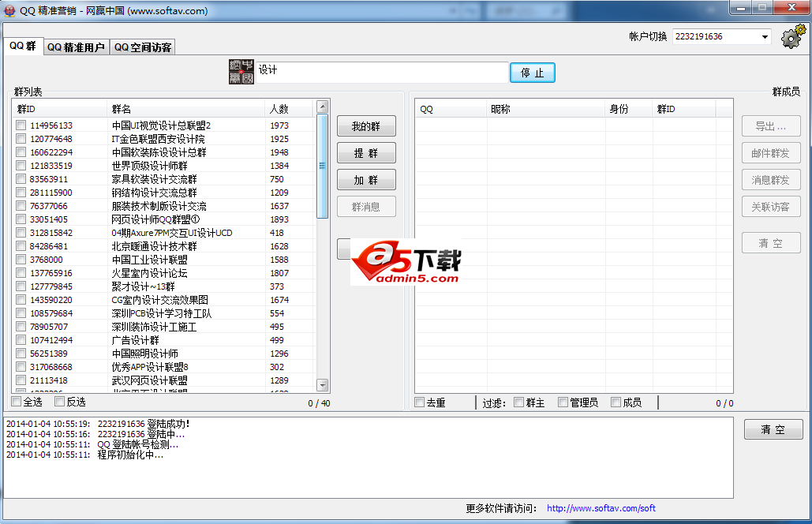Select row 服装技术制版设计交流
This screenshot has width=812, height=524.
[x=163, y=206]
